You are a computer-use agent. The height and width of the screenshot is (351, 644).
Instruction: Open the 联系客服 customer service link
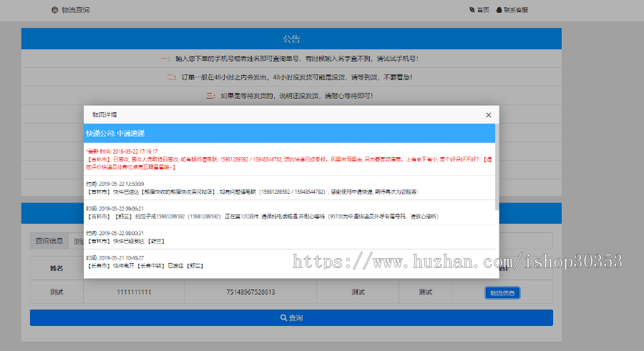point(512,10)
